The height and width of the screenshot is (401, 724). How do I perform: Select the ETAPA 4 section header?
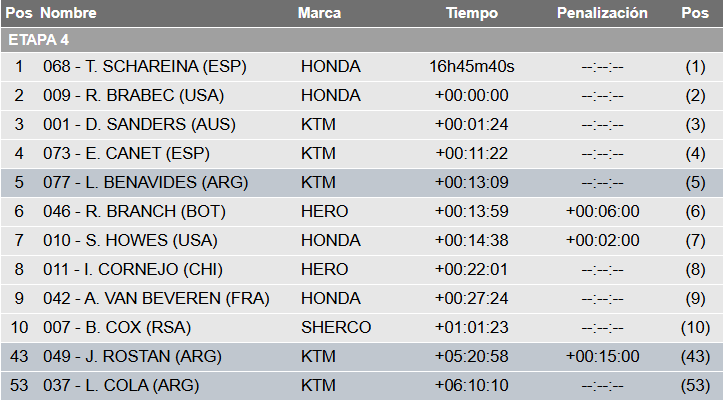38,40
